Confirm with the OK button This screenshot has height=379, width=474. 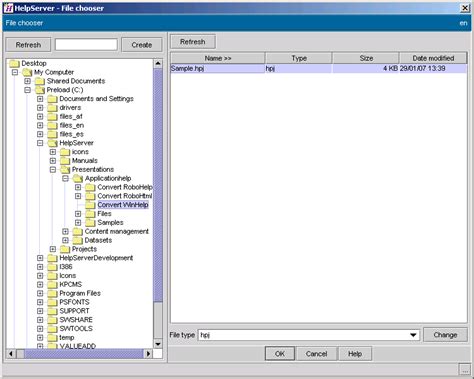[280, 354]
